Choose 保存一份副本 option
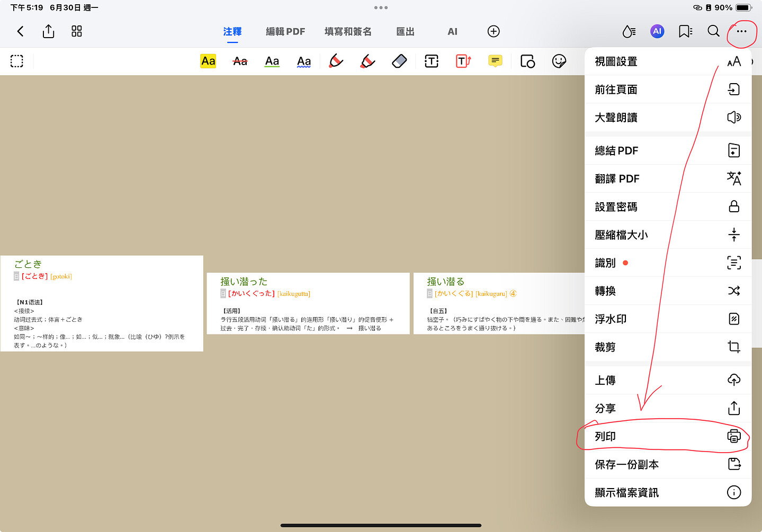 [x=668, y=464]
